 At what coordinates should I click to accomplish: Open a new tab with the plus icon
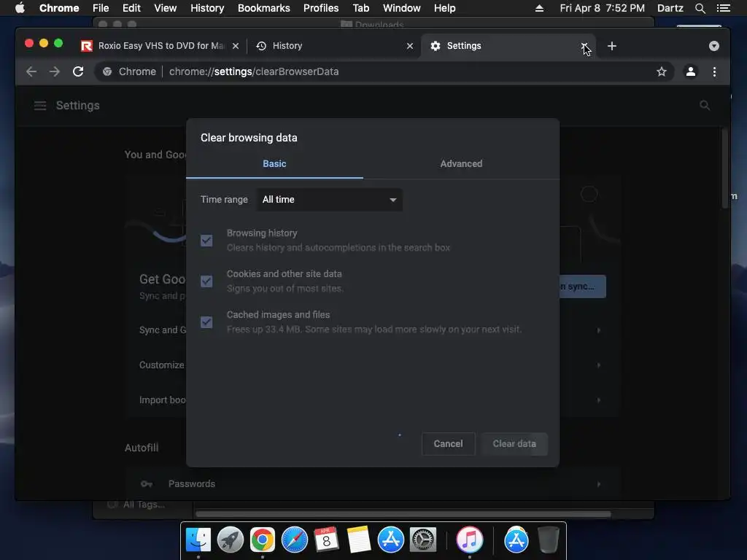point(612,46)
